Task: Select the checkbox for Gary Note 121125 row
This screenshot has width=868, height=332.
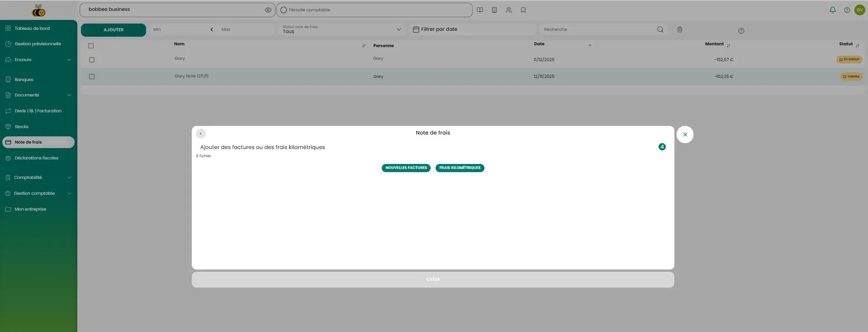Action: pyautogui.click(x=92, y=77)
